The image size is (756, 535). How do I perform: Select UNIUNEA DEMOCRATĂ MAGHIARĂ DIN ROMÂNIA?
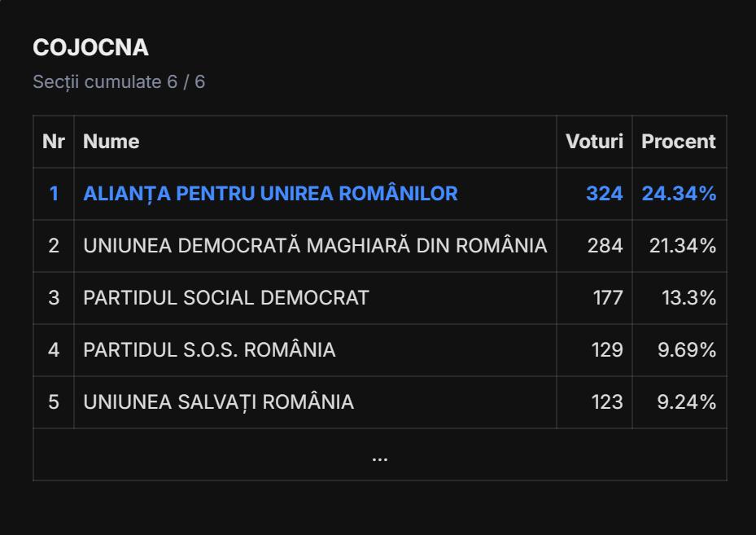(x=315, y=246)
